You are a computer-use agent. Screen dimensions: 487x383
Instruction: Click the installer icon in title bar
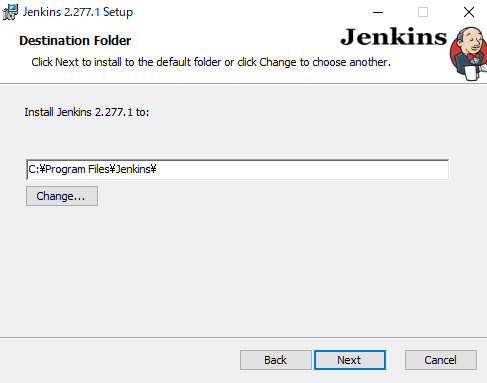pyautogui.click(x=10, y=12)
